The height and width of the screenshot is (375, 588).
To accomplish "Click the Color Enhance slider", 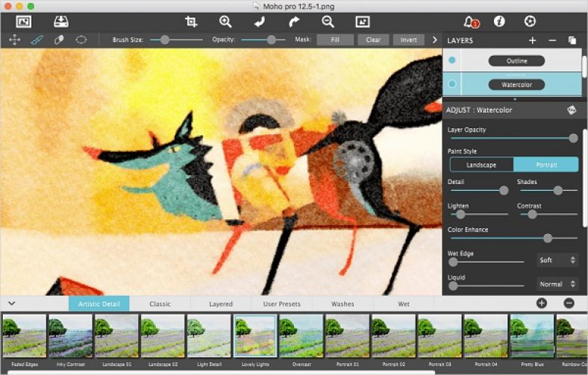I will click(x=514, y=238).
